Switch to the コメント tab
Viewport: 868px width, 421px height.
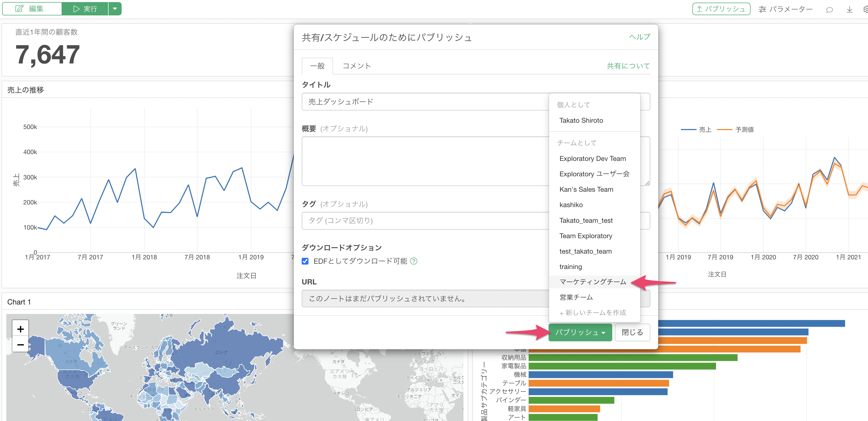[356, 66]
